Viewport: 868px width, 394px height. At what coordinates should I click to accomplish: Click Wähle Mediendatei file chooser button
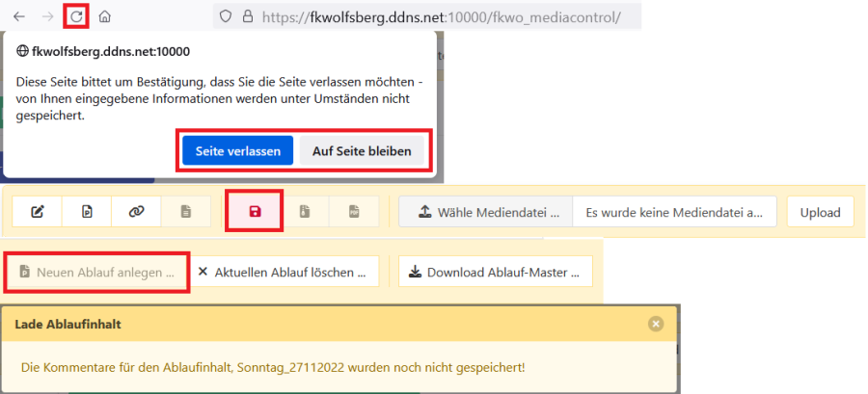tap(486, 212)
